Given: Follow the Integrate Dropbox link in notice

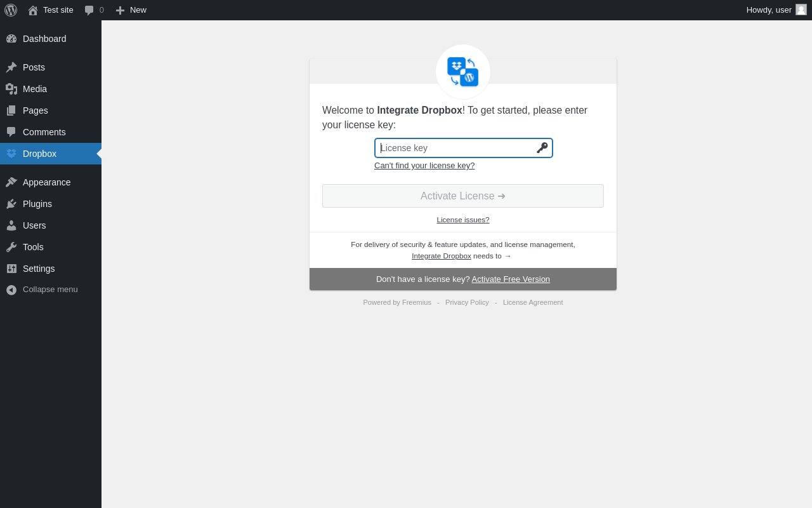Looking at the screenshot, I should 442,256.
